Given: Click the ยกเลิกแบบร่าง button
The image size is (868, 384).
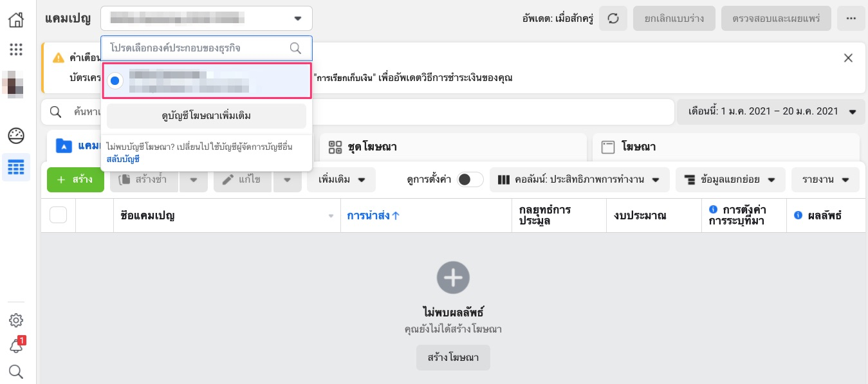Looking at the screenshot, I should pyautogui.click(x=674, y=19).
